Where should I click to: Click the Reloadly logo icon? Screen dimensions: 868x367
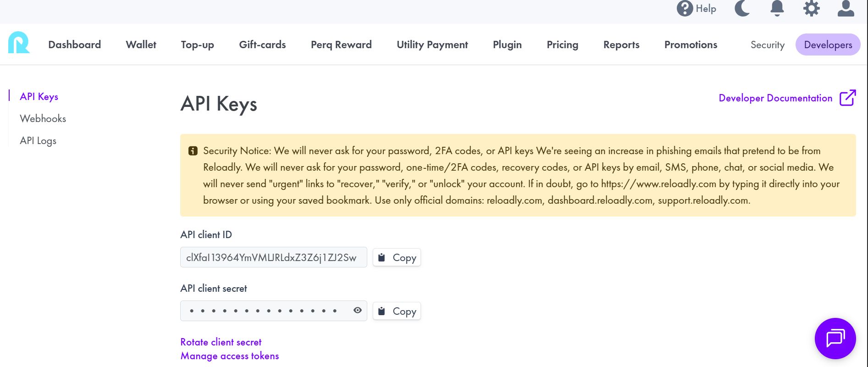click(x=19, y=43)
